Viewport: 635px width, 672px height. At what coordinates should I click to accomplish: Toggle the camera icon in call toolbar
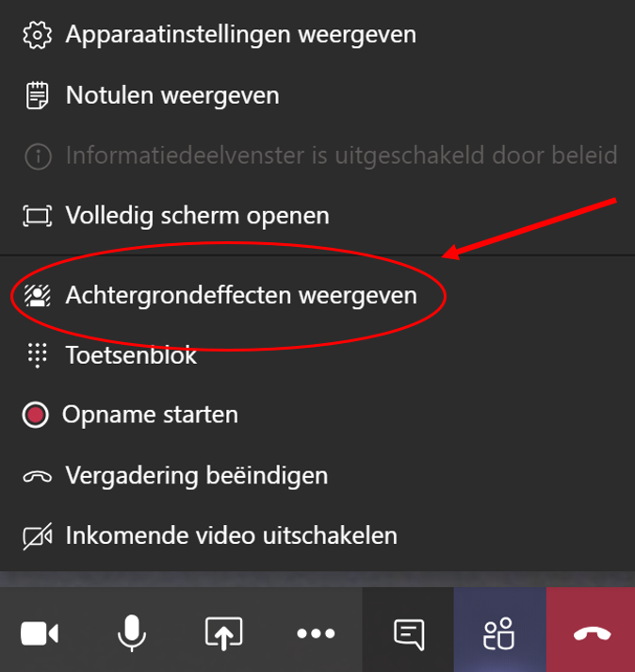(x=40, y=633)
